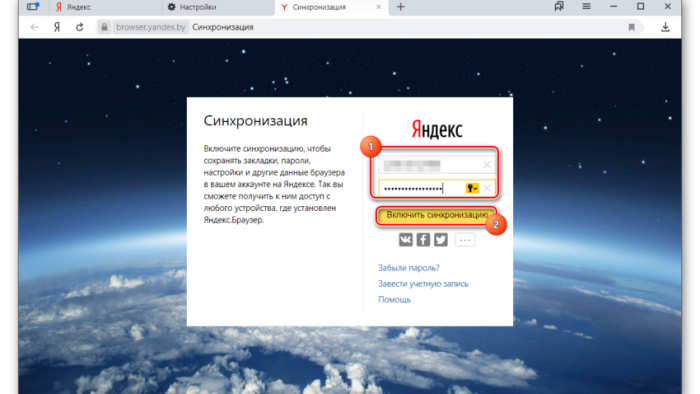
Task: Open the Помощь link
Action: click(394, 299)
